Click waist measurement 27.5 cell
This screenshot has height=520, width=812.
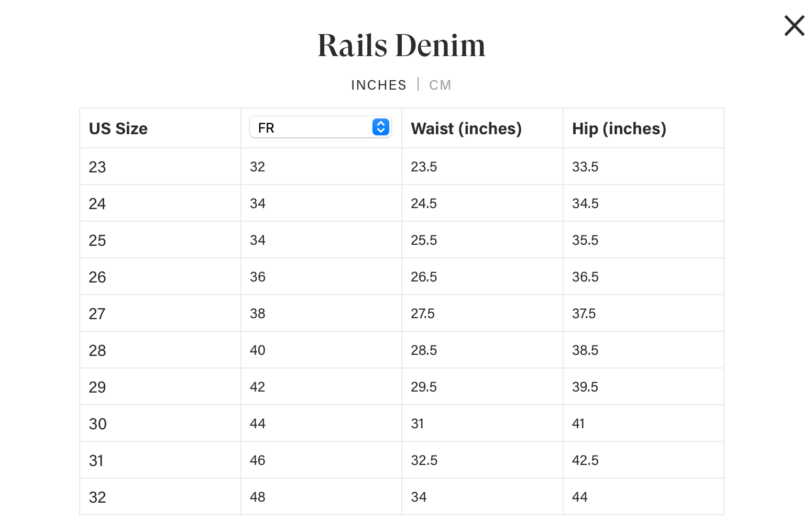(x=423, y=314)
